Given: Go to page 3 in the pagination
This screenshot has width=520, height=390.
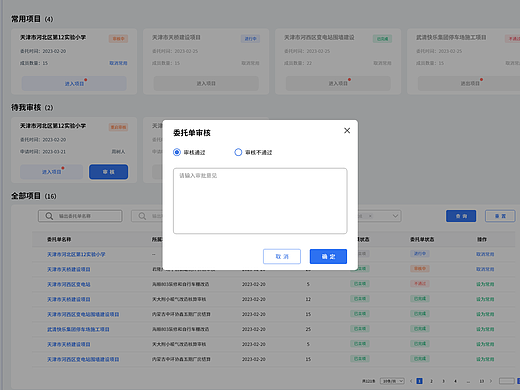Looking at the screenshot, I should [443, 381].
